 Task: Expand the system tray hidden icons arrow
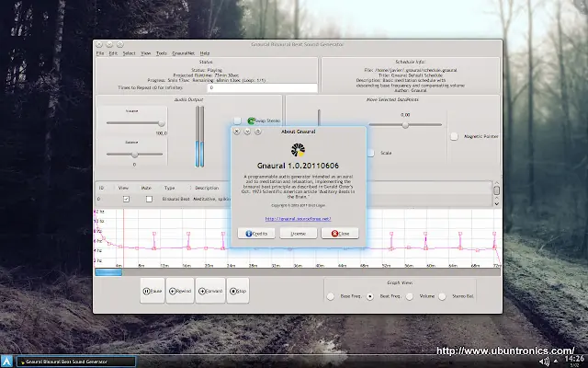pos(556,362)
